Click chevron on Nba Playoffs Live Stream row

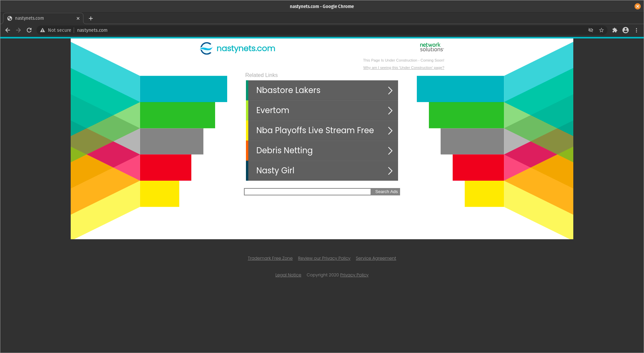coord(390,131)
